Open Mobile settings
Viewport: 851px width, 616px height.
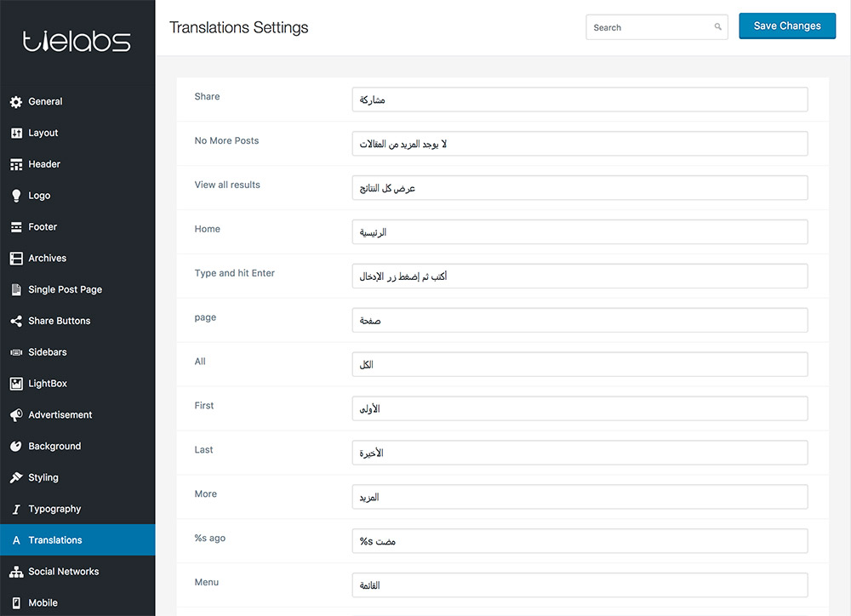(x=77, y=603)
